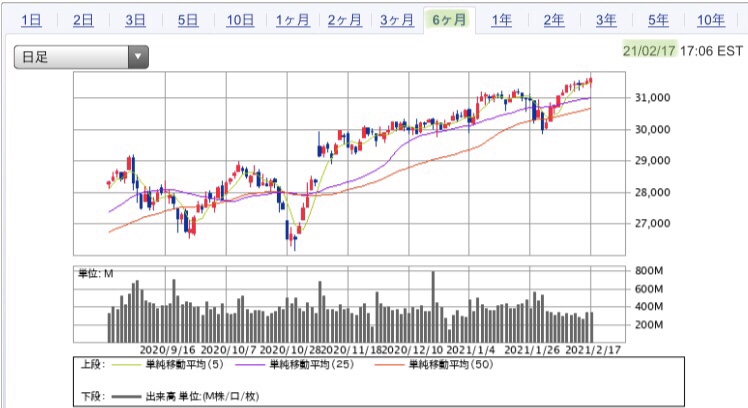Choose the 10年 range link
748x408 pixels.
(711, 20)
